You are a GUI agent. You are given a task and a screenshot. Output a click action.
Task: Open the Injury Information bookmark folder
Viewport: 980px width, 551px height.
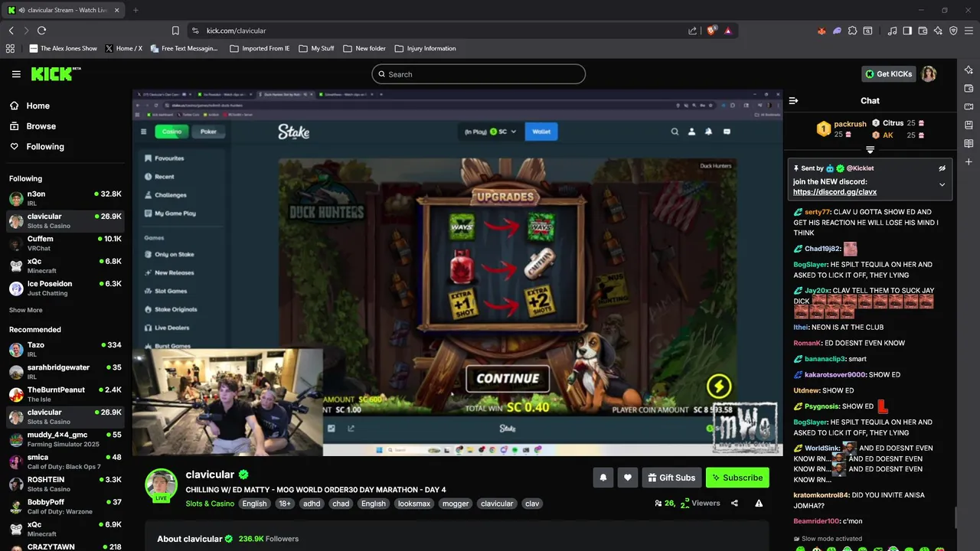(x=425, y=48)
